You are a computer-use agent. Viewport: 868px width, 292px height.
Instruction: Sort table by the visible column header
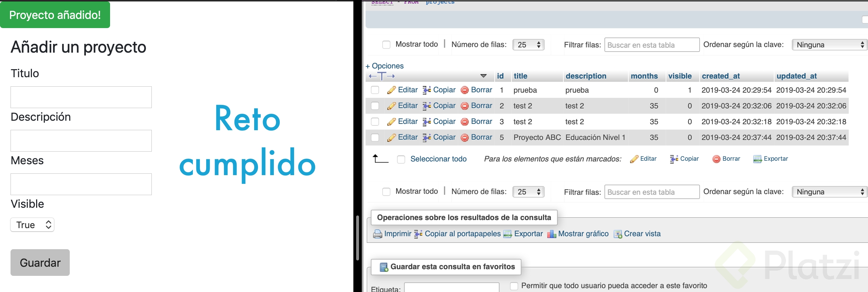[680, 76]
